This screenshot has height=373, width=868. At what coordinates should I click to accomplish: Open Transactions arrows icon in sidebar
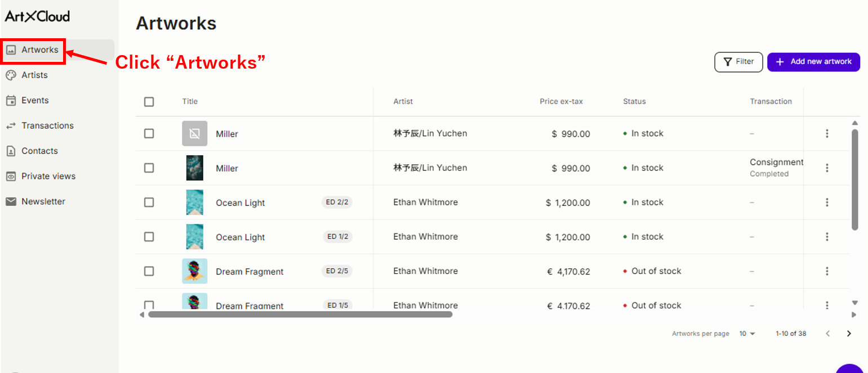11,126
